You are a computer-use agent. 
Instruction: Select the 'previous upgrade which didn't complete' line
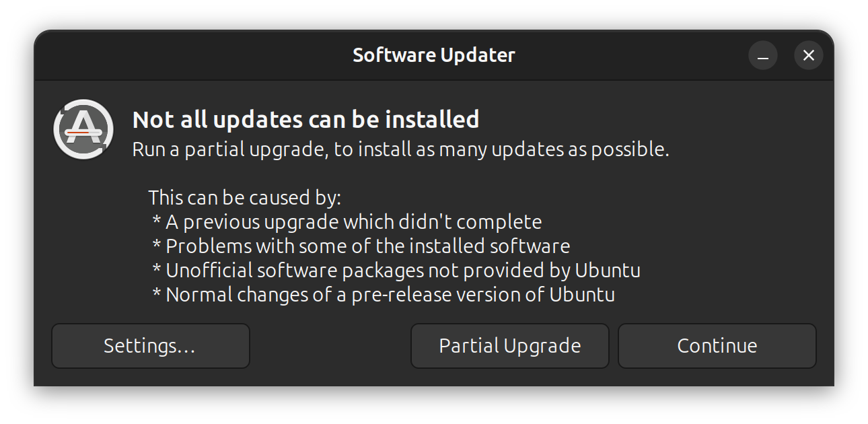(347, 222)
